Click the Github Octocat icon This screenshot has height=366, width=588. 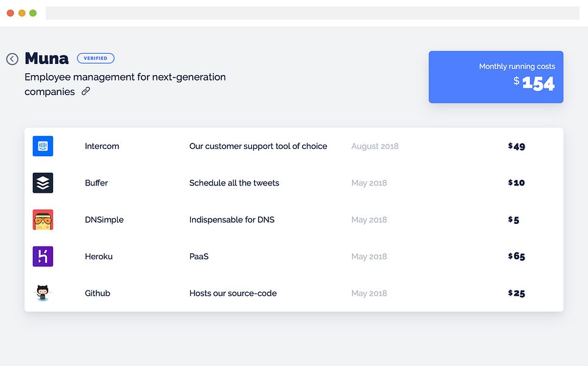(x=43, y=293)
